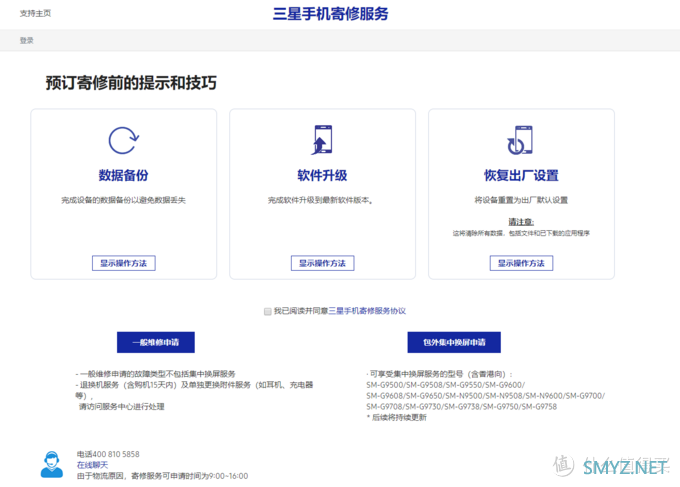
Task: Click the 可享受集中换屏服务的型号 line
Action: tap(439, 374)
